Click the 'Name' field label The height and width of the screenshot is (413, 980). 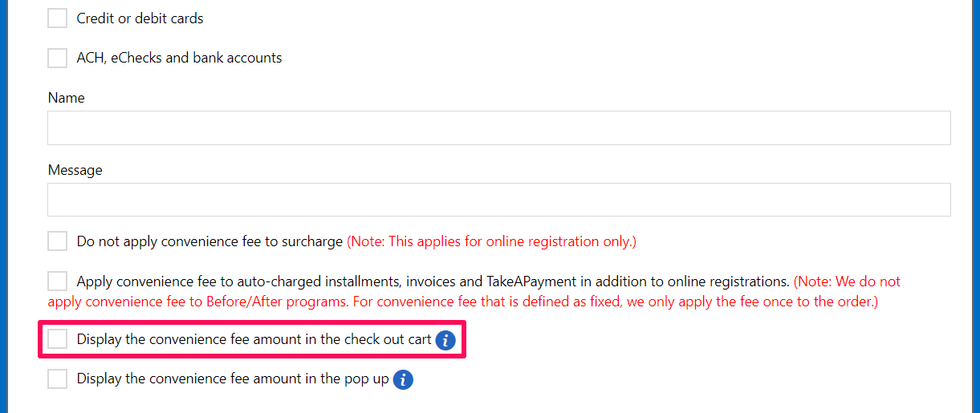pyautogui.click(x=66, y=98)
